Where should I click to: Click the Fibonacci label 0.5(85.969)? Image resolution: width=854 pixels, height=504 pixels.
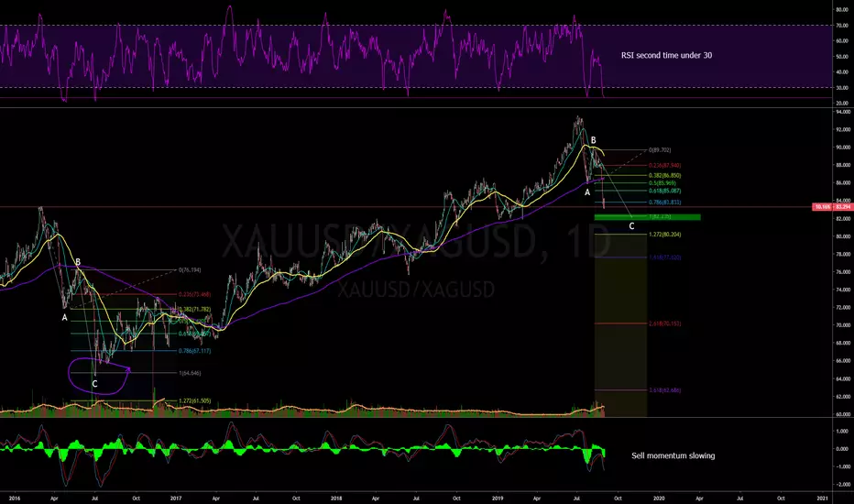coord(662,183)
